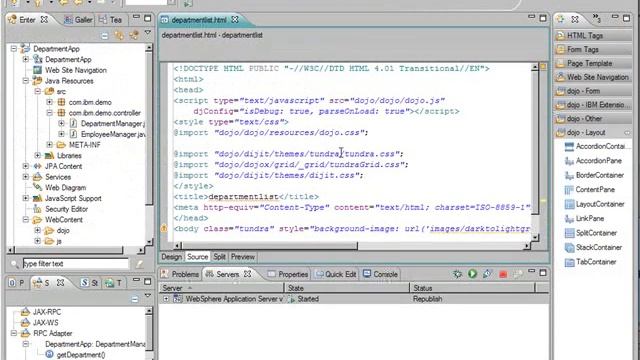This screenshot has width=640, height=360.
Task: Switch to Preview editor tab
Action: 242,257
